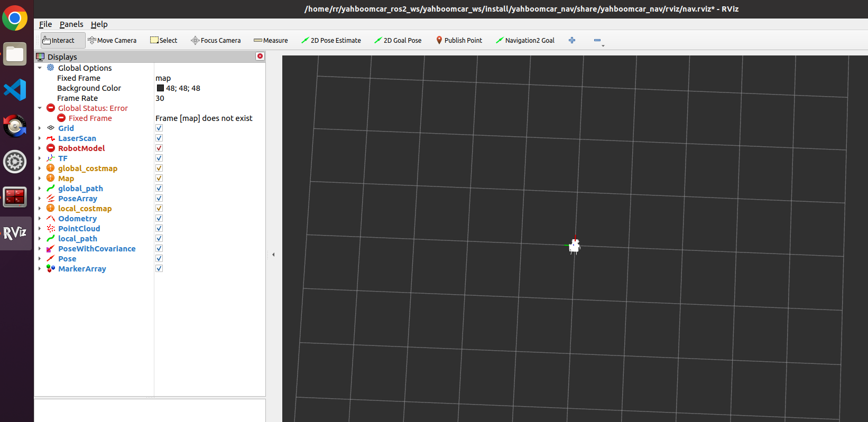Select the Move Camera tool

112,41
